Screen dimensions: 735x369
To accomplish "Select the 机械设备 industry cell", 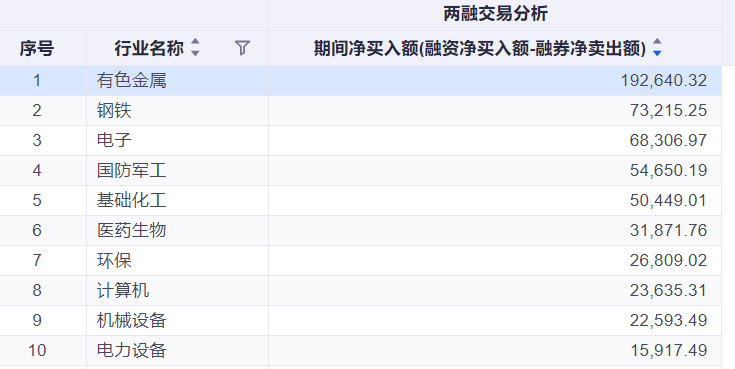I will [x=178, y=321].
